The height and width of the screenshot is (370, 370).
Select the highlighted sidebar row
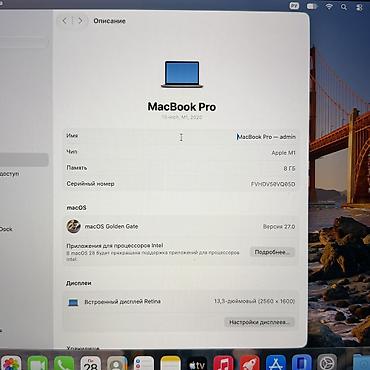24,160
